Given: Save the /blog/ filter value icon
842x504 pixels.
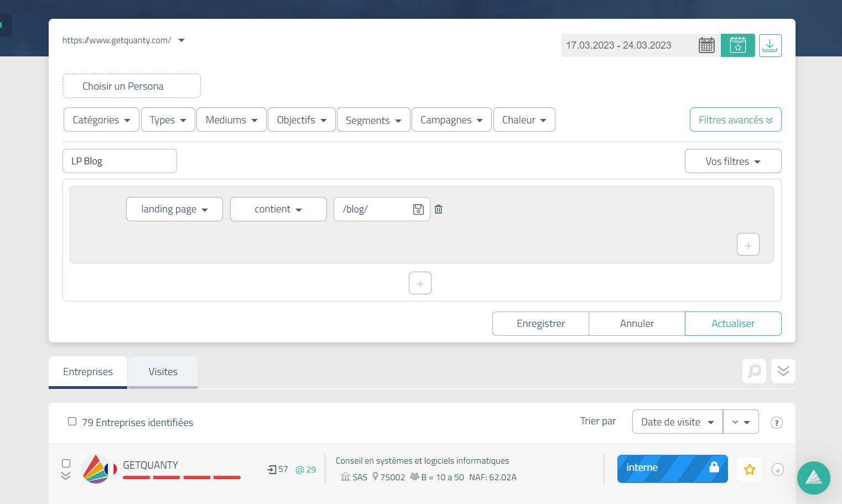Looking at the screenshot, I should coord(418,209).
